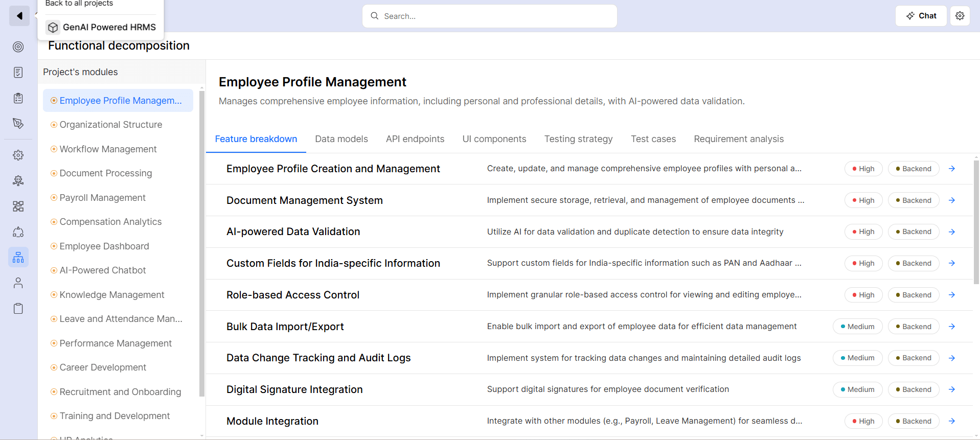Open the target goals icon in sidebar
Screen dimensions: 980x440
click(x=18, y=47)
